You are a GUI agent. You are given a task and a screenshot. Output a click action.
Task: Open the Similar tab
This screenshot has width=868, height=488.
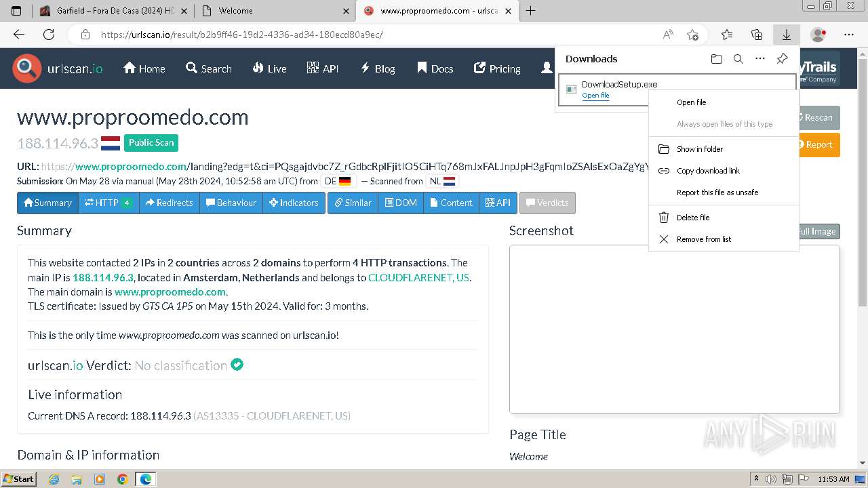tap(353, 203)
